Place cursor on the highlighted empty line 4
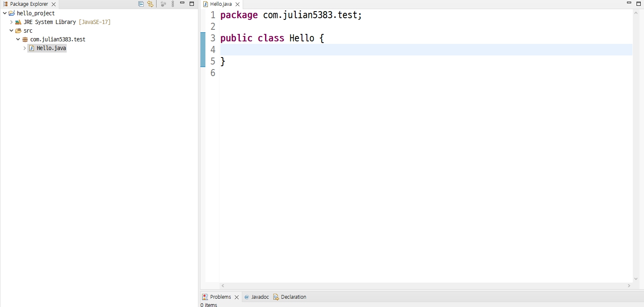Image resolution: width=644 pixels, height=307 pixels. click(426, 50)
